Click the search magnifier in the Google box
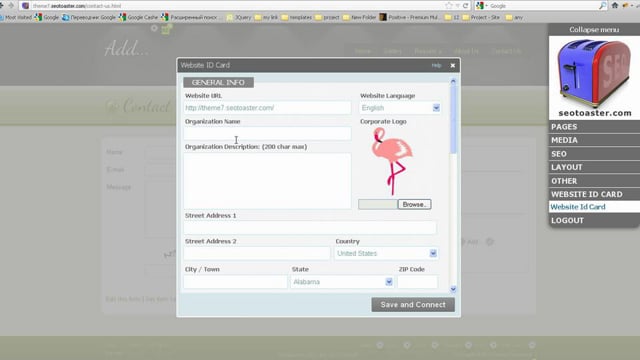The image size is (640, 360). [x=602, y=5]
